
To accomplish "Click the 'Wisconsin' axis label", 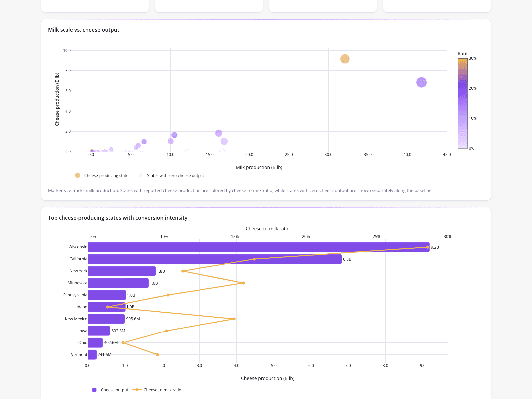I will (x=78, y=247).
